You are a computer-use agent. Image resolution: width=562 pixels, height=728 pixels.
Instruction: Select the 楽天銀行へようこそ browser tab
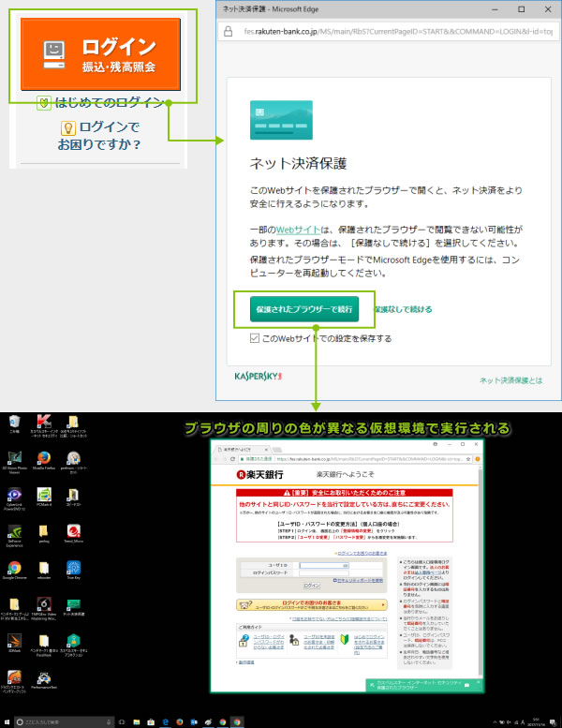[242, 449]
